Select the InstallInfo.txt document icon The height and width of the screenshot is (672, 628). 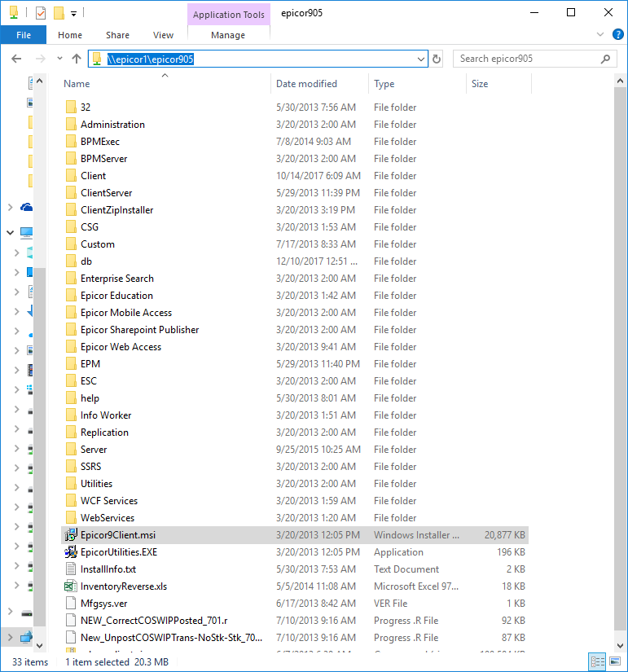(71, 569)
